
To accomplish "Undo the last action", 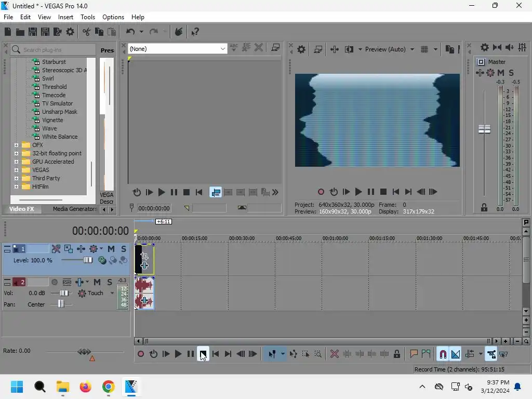I will click(x=130, y=32).
